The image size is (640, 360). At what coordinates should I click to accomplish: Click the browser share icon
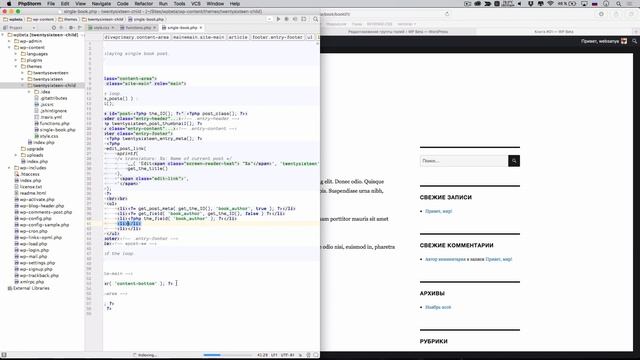616,14
